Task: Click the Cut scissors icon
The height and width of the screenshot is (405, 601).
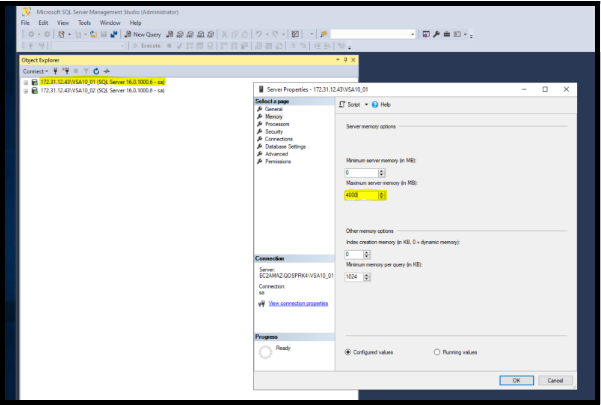Action: (225, 34)
